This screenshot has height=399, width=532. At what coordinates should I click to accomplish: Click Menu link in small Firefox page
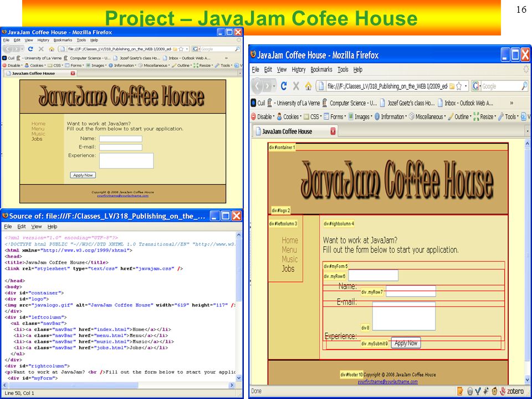(38, 129)
